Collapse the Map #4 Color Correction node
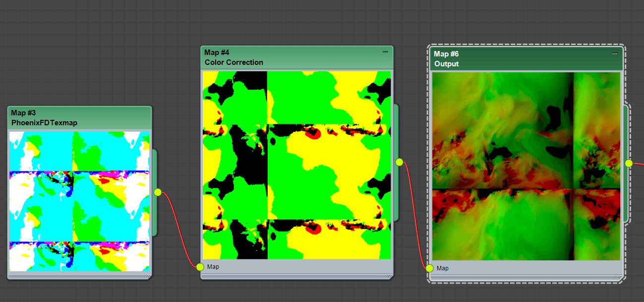This screenshot has width=644, height=302. click(x=385, y=51)
